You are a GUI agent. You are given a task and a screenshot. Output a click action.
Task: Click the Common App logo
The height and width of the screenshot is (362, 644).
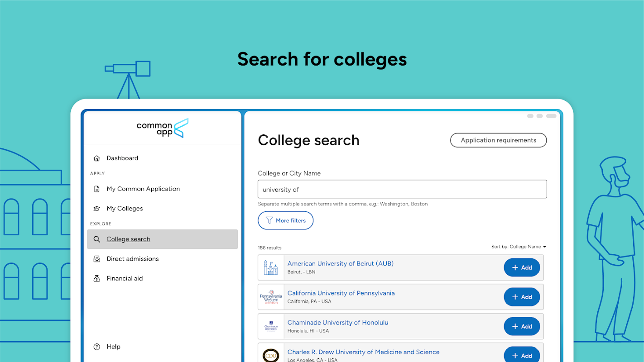(x=162, y=128)
